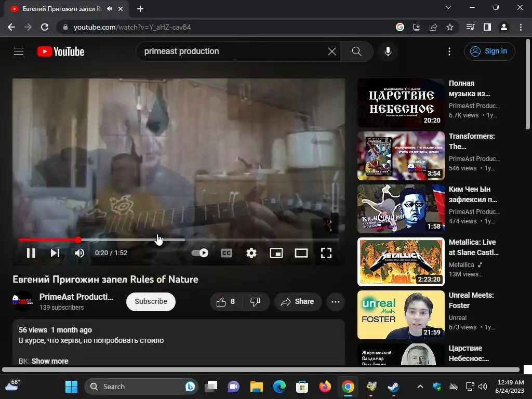Go to YouTube home via logo
Screen dimensions: 532x399
click(x=61, y=51)
